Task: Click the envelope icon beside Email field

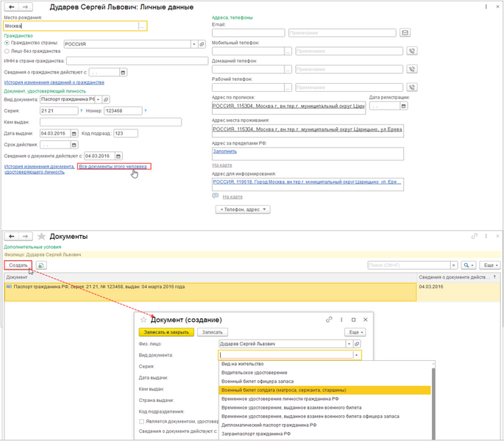Action: pos(405,32)
